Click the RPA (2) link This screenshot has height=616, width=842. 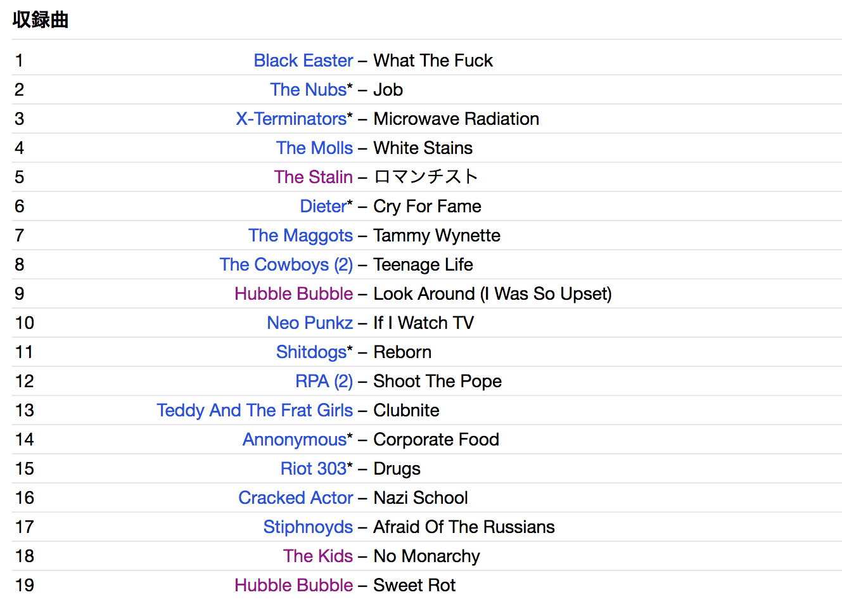(324, 381)
